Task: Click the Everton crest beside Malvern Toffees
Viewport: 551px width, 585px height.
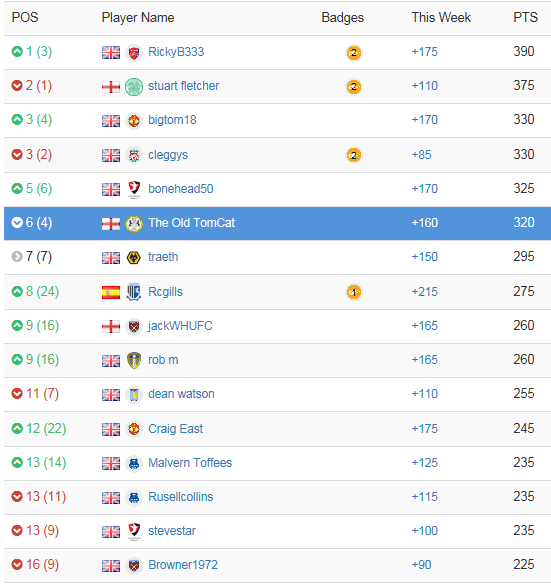Action: [134, 464]
